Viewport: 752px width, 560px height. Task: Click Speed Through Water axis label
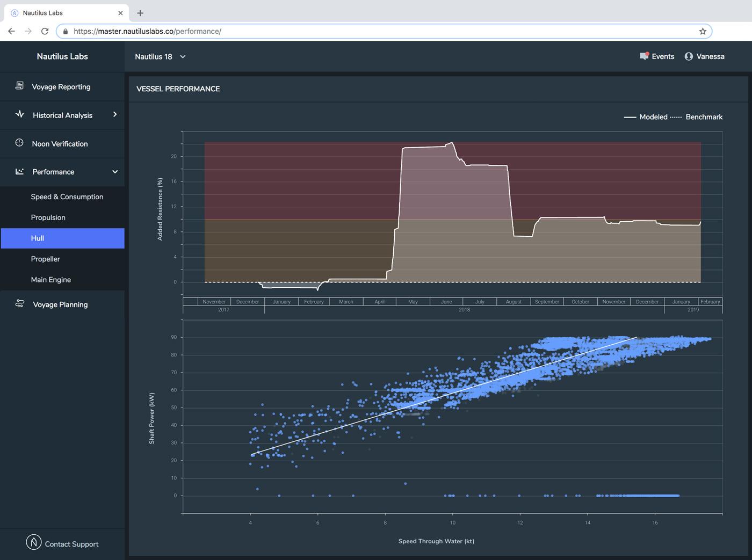pos(436,541)
